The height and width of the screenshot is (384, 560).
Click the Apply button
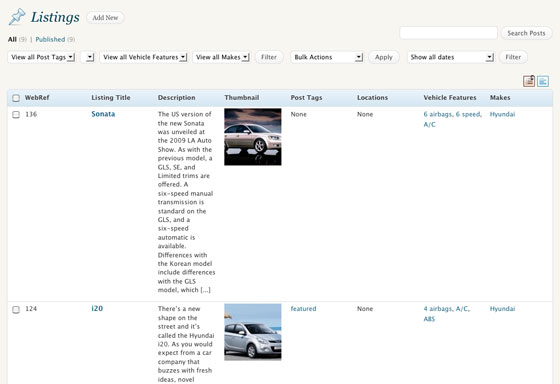pos(384,57)
